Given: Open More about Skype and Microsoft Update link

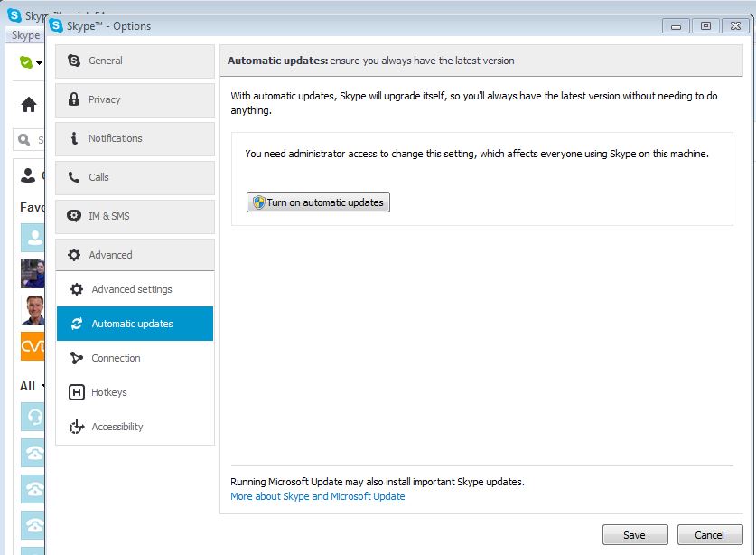Looking at the screenshot, I should coord(317,496).
